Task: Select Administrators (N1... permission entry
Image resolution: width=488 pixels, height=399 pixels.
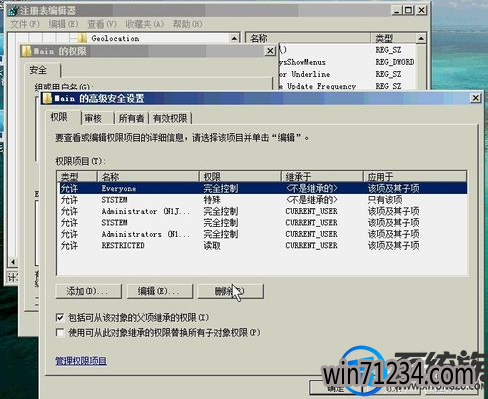Action: pyautogui.click(x=263, y=234)
